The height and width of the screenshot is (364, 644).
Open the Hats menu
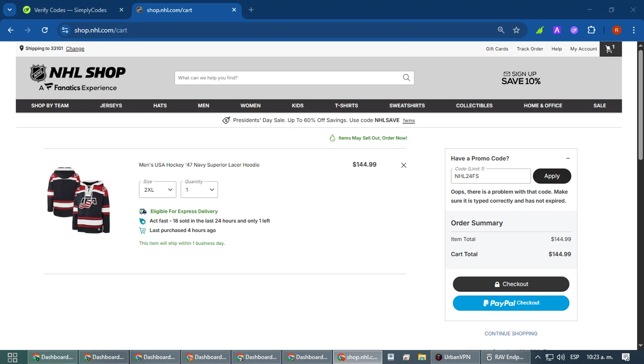point(160,106)
